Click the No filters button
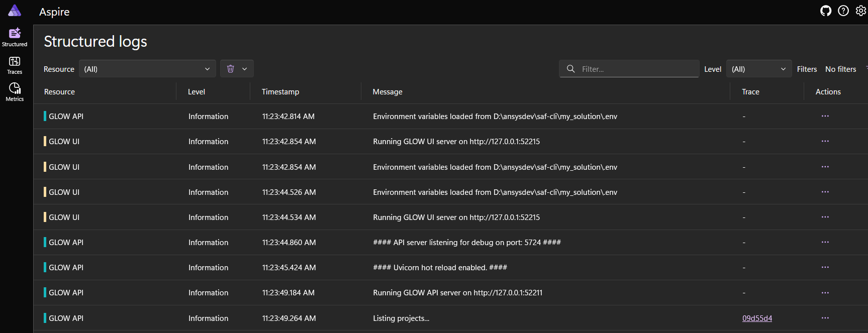868x333 pixels. point(840,69)
